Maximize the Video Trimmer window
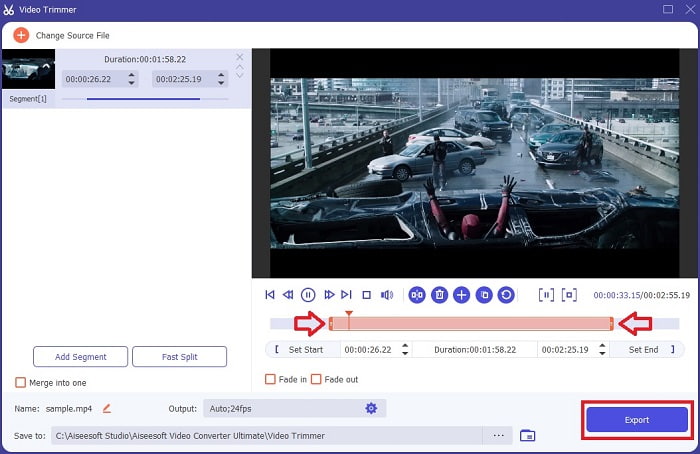Viewport: 700px width, 454px height. click(x=668, y=9)
